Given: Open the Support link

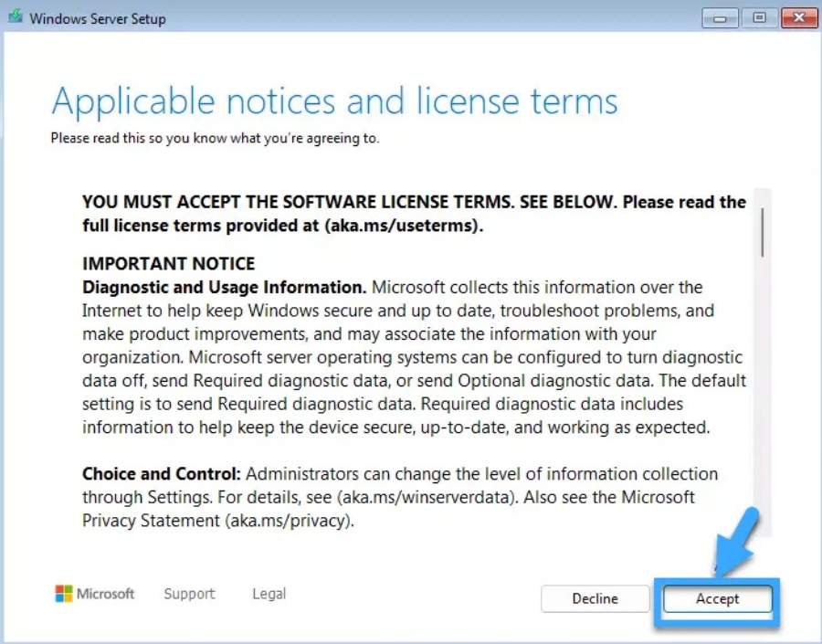Looking at the screenshot, I should [189, 594].
